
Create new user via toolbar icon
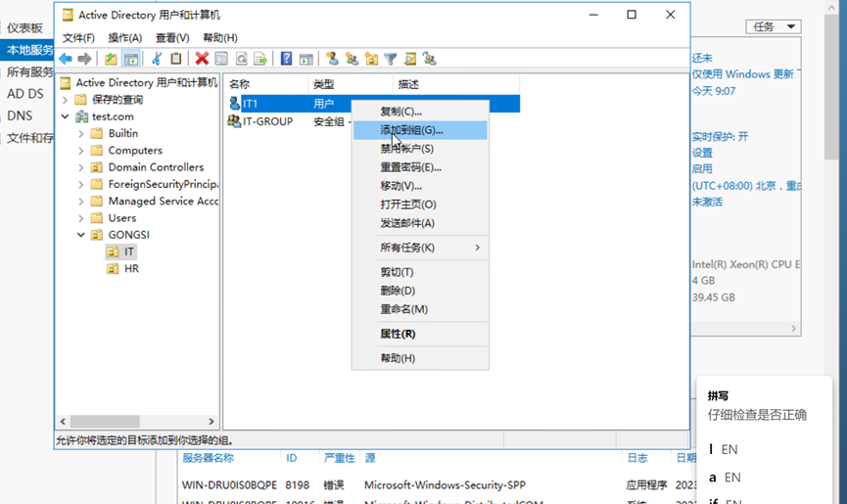332,59
